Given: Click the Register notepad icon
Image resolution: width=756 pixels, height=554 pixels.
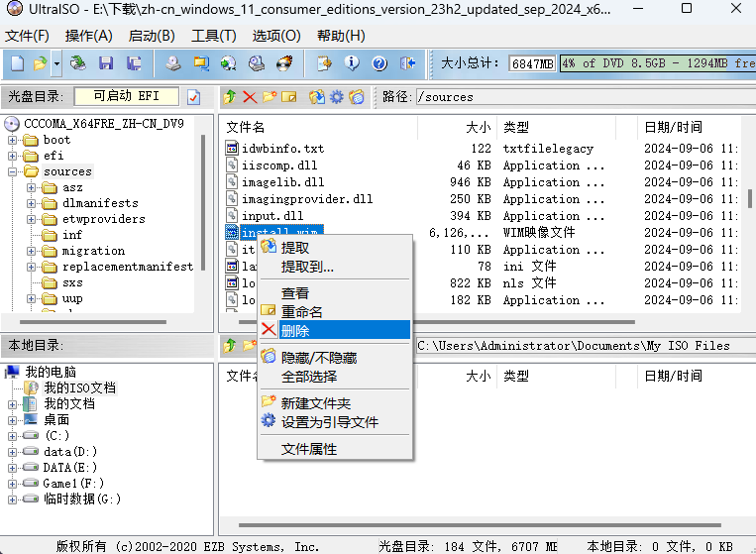Looking at the screenshot, I should click(x=324, y=63).
